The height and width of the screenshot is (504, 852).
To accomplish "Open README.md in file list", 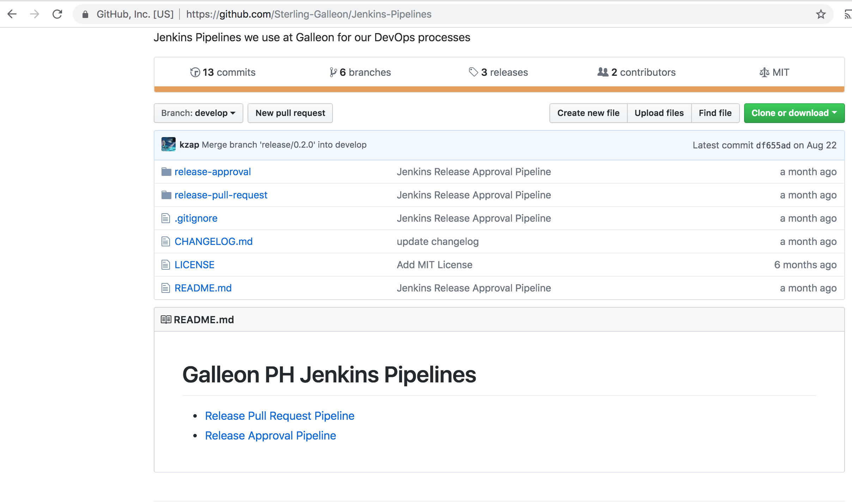I will (203, 288).
